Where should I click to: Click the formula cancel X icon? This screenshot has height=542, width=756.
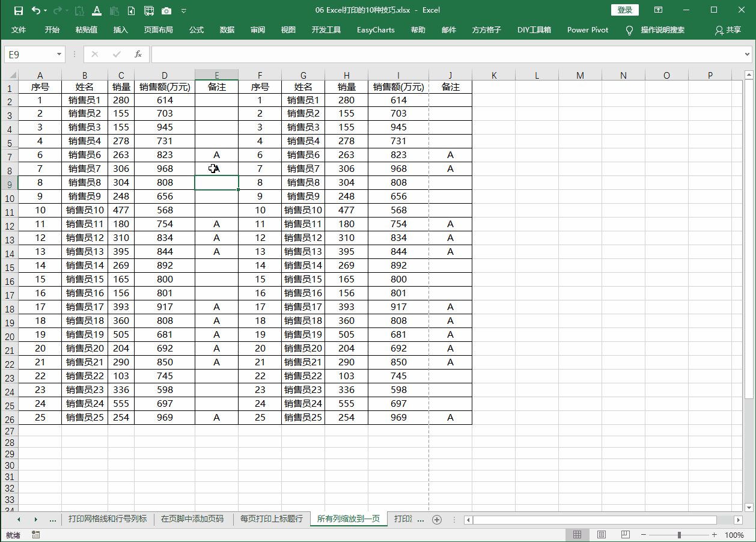(94, 54)
